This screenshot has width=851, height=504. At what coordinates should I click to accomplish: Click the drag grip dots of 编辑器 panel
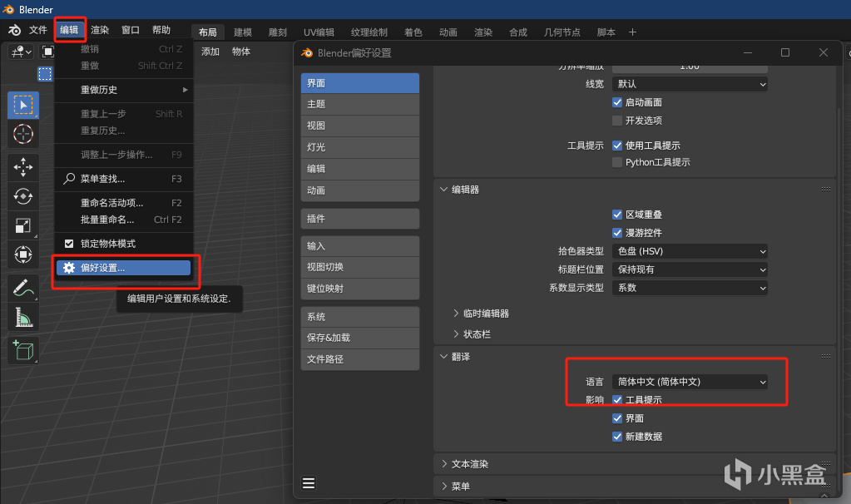click(x=826, y=189)
